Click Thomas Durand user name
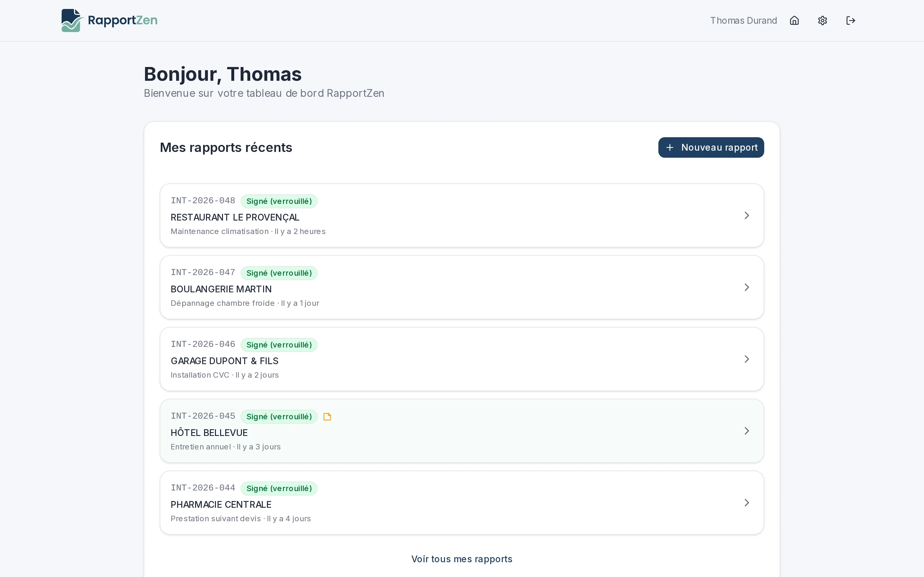This screenshot has height=577, width=924. click(x=743, y=21)
